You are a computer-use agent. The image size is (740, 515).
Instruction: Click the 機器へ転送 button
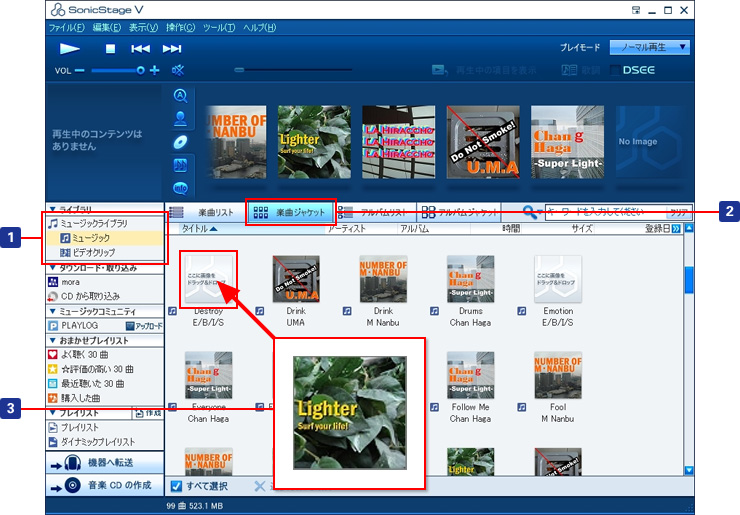pyautogui.click(x=105, y=462)
